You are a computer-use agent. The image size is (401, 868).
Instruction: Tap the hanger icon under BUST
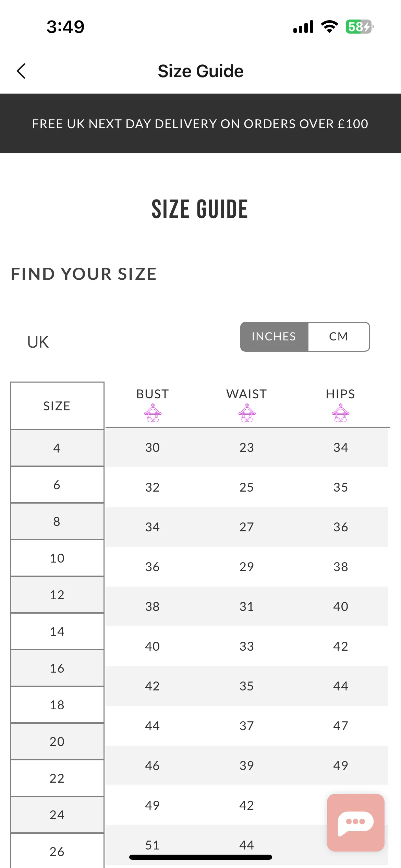tap(153, 413)
